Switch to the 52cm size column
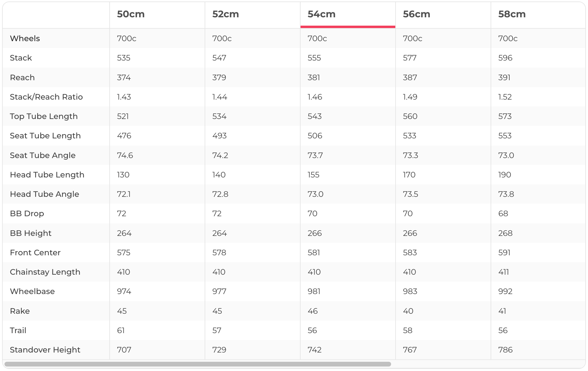This screenshot has height=371, width=588. point(225,14)
